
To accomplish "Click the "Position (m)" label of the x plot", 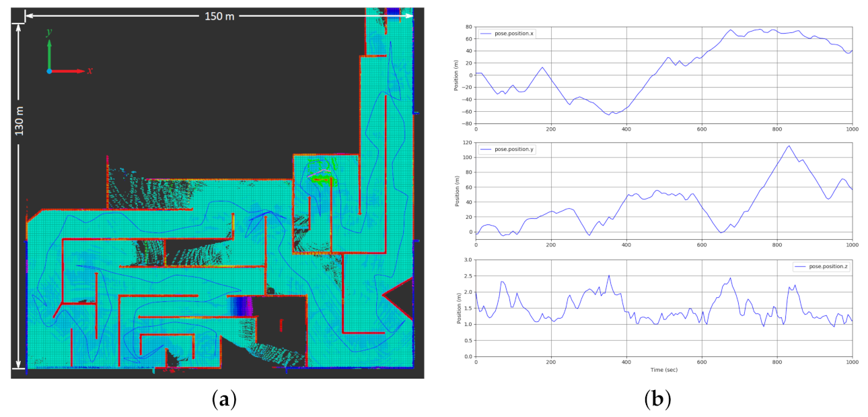I will 457,75.
